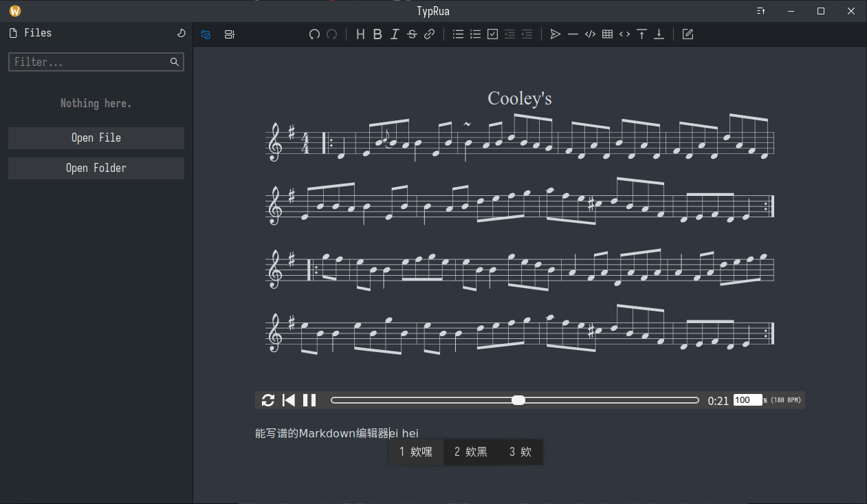Insert a task list checkbox item
This screenshot has width=867, height=504.
[x=492, y=34]
